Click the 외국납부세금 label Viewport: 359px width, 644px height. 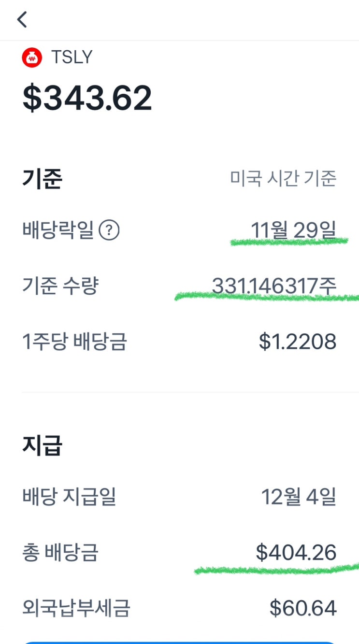point(76,608)
